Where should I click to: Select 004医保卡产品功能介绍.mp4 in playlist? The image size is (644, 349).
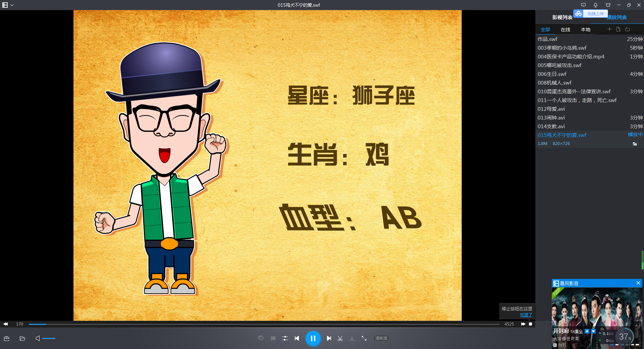[x=590, y=56]
